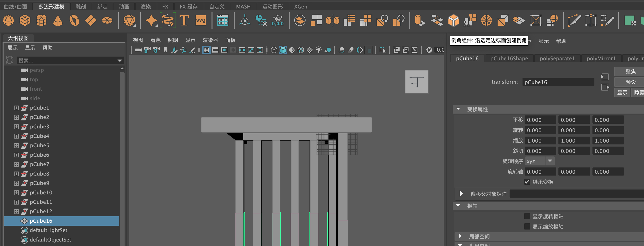Select the polygon Type text tool
Image resolution: width=644 pixels, height=246 pixels.
pos(184,20)
